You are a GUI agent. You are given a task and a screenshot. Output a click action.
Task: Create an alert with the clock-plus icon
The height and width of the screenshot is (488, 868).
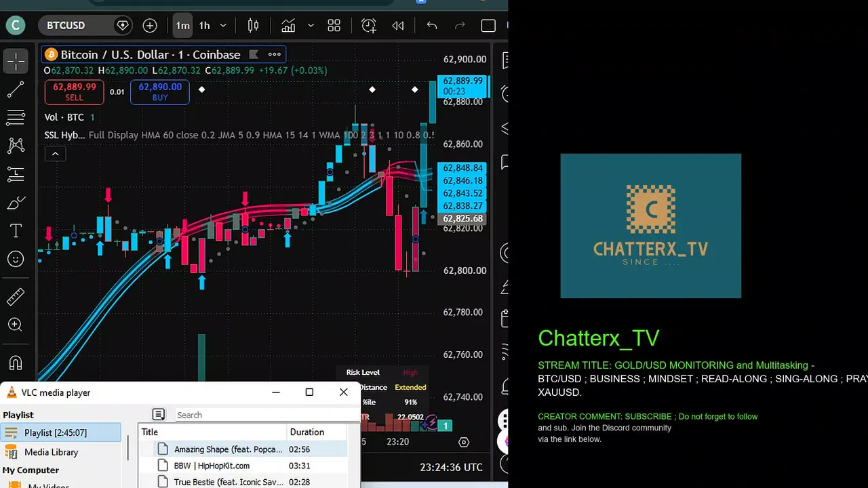369,26
